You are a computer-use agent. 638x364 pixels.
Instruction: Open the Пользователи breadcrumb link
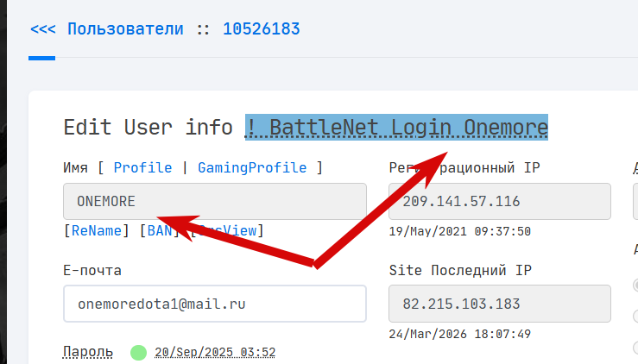[x=125, y=29]
